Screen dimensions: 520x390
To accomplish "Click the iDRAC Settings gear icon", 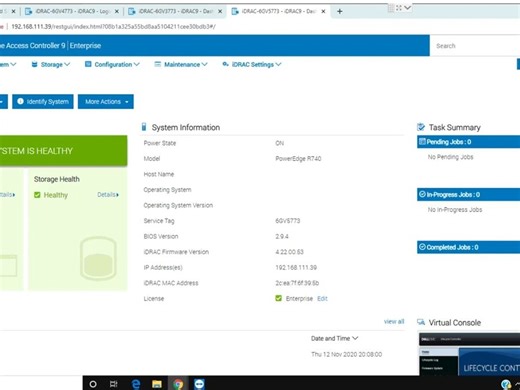I will (x=226, y=64).
